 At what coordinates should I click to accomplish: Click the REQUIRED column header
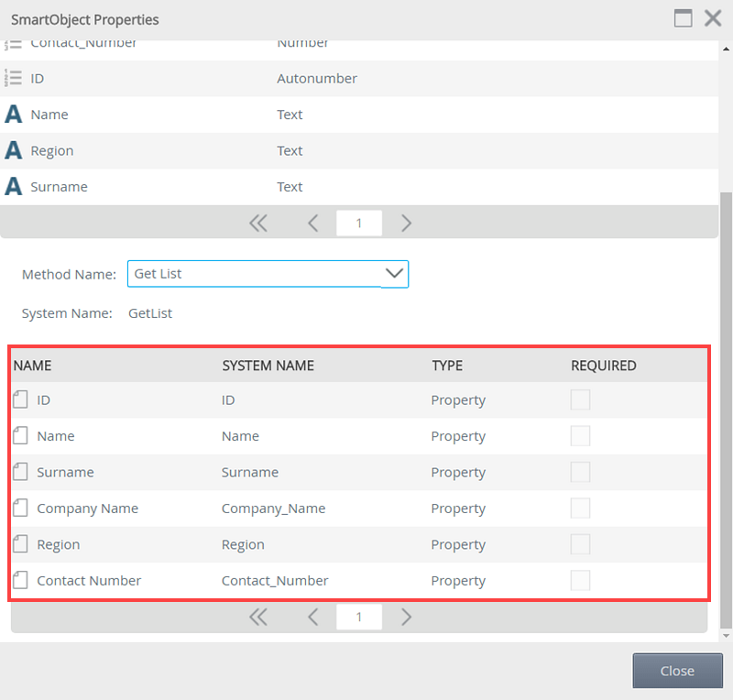tap(604, 366)
